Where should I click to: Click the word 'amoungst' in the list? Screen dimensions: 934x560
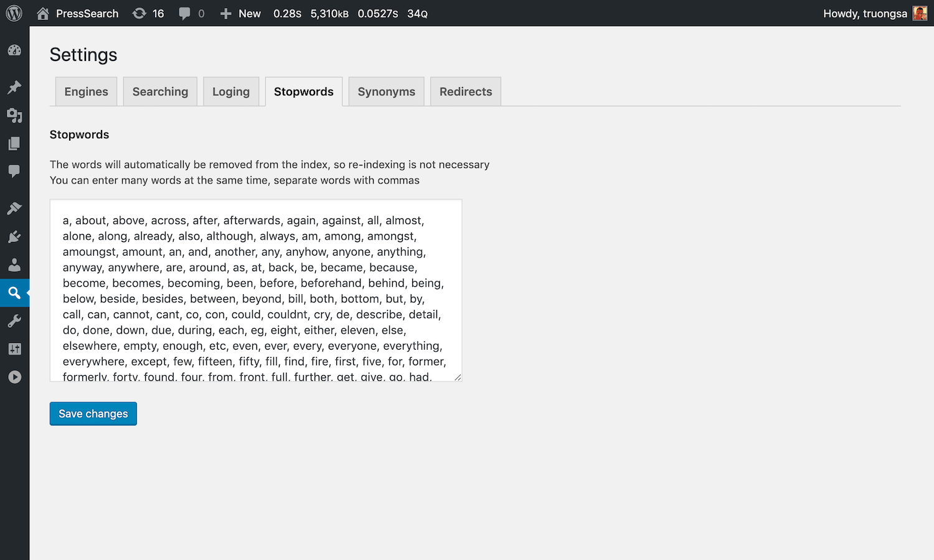click(89, 251)
